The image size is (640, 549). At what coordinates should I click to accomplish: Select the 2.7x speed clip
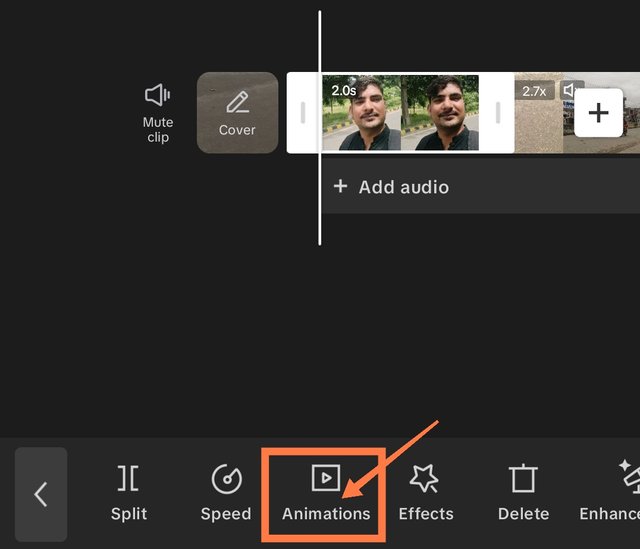[x=577, y=113]
